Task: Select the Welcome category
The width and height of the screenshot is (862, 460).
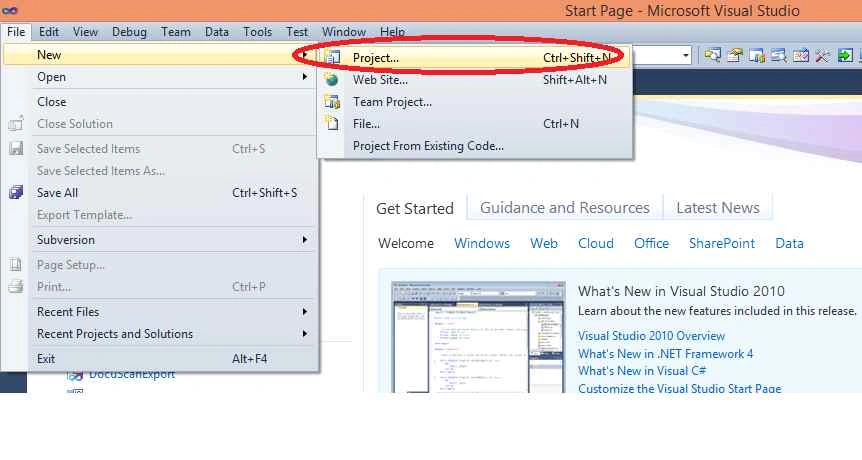Action: [x=406, y=243]
